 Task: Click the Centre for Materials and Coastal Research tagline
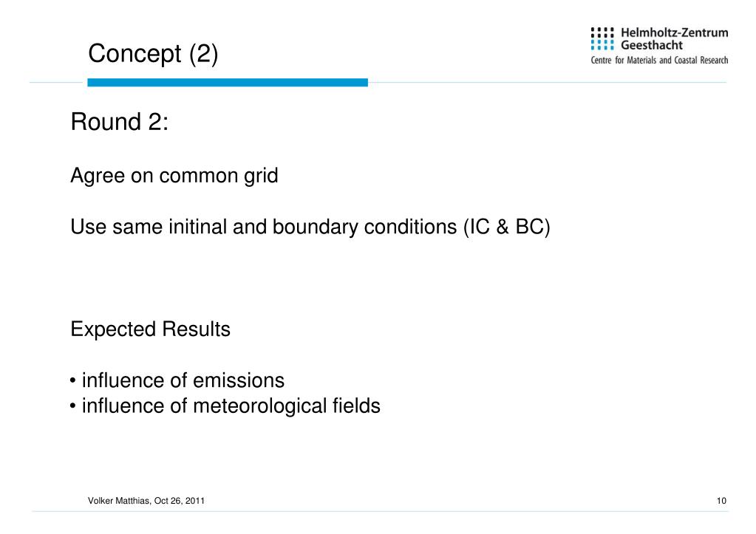pos(659,61)
